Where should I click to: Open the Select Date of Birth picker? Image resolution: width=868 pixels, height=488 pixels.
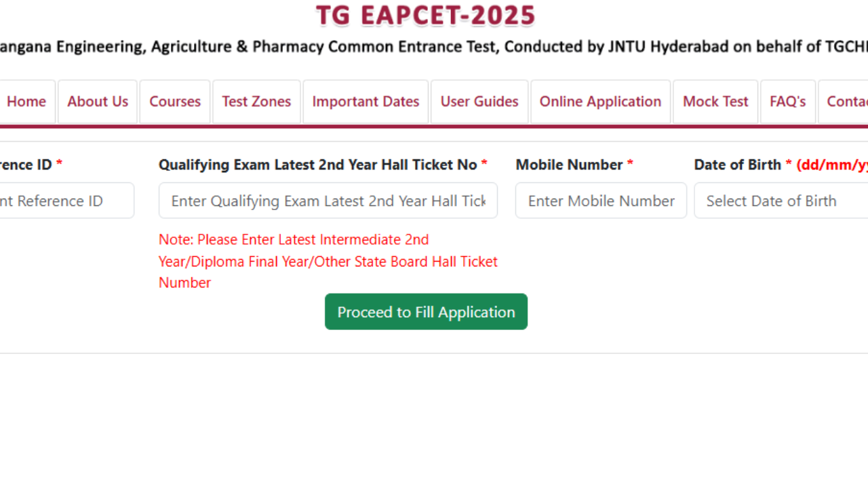pyautogui.click(x=780, y=201)
